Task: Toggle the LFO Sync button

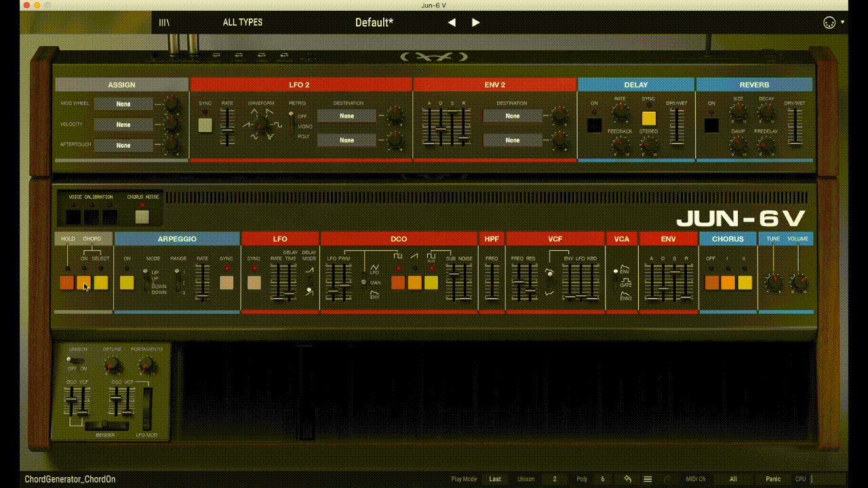Action: tap(254, 283)
